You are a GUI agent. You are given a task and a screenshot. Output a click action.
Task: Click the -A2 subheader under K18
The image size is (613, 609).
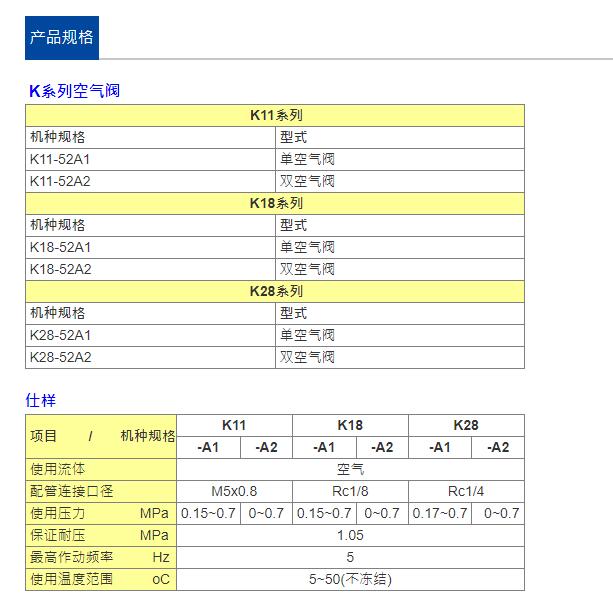(382, 447)
